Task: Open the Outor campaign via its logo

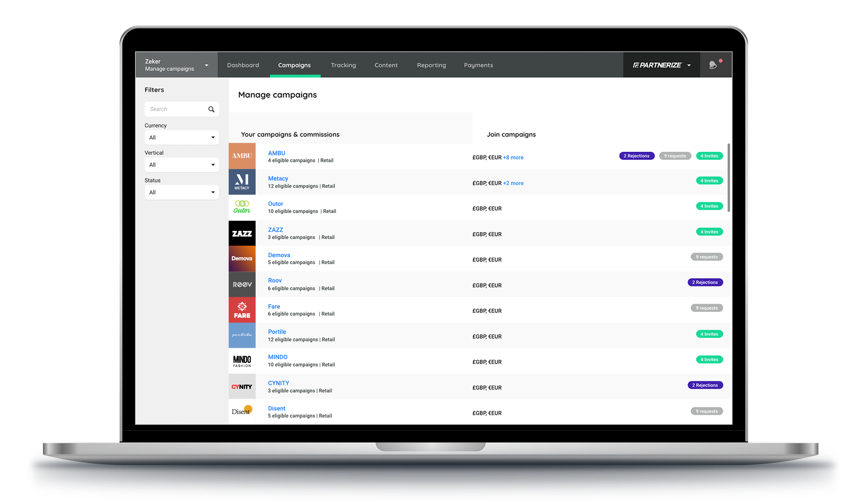Action: [242, 207]
